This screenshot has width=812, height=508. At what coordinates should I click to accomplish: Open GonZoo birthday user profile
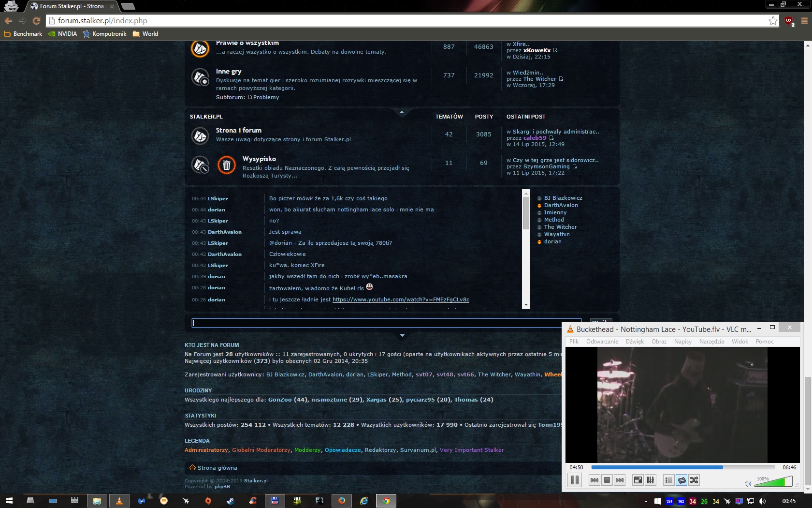tap(280, 400)
